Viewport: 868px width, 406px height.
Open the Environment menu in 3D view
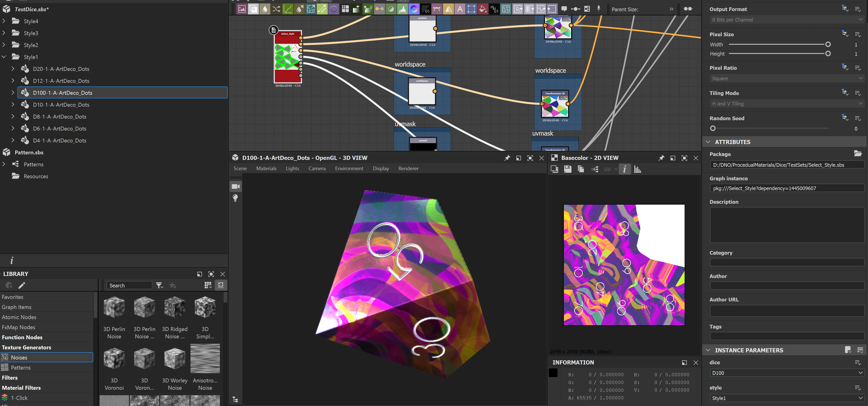349,168
